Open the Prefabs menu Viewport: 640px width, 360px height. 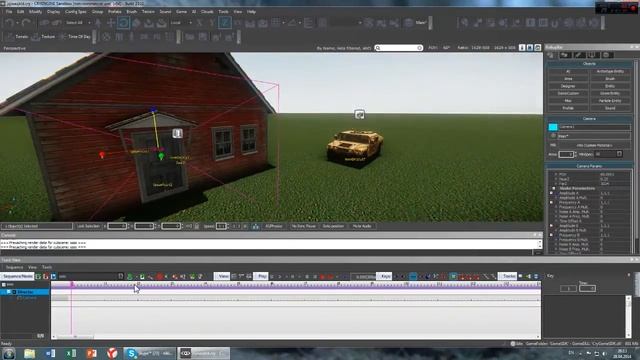(115, 12)
